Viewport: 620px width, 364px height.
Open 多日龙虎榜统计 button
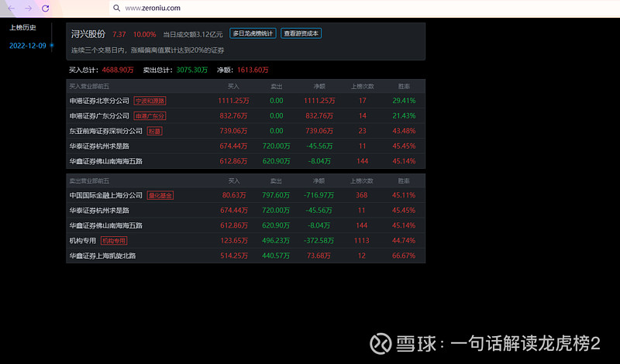coord(253,33)
